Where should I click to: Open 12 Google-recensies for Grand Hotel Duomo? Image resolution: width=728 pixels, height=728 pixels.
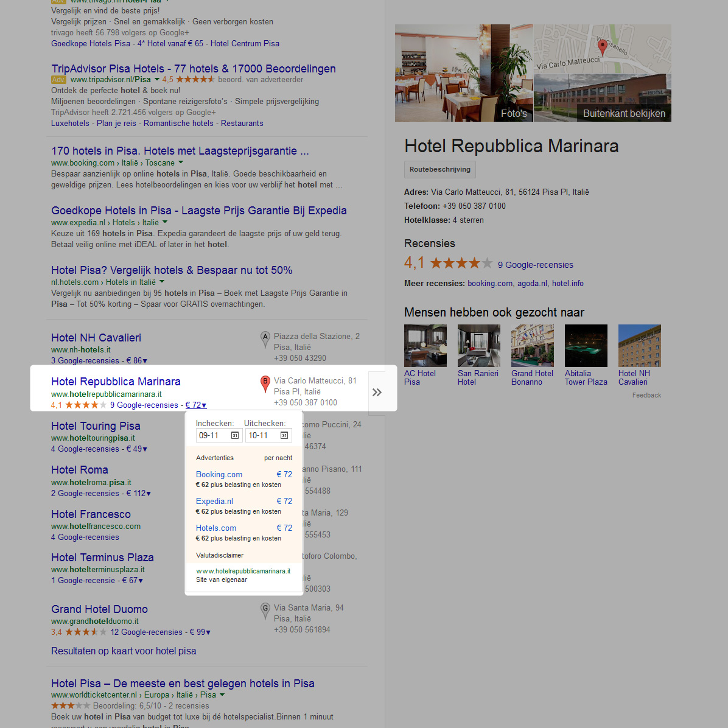click(146, 632)
